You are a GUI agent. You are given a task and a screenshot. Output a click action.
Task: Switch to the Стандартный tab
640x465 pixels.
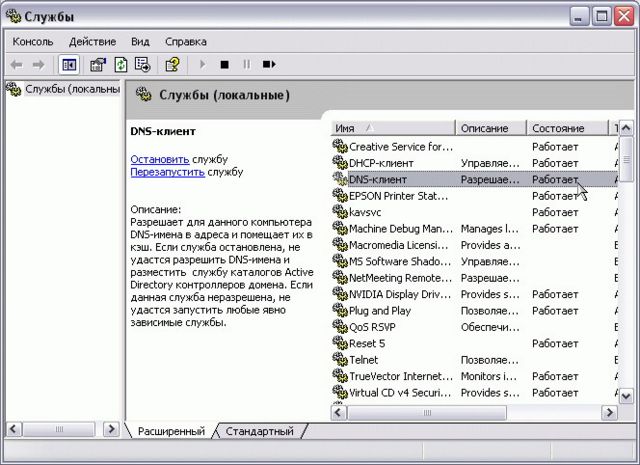260,431
